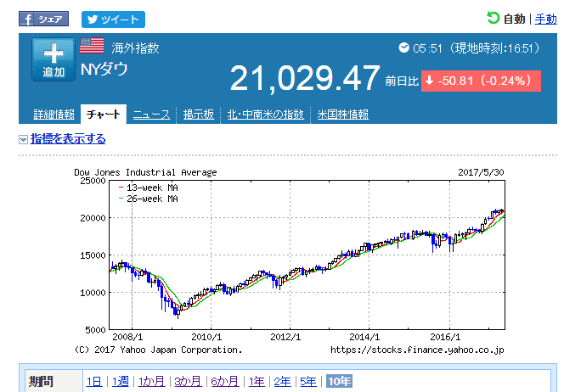The height and width of the screenshot is (392, 564).
Task: Set chart period to 3か月
Action: [x=188, y=381]
